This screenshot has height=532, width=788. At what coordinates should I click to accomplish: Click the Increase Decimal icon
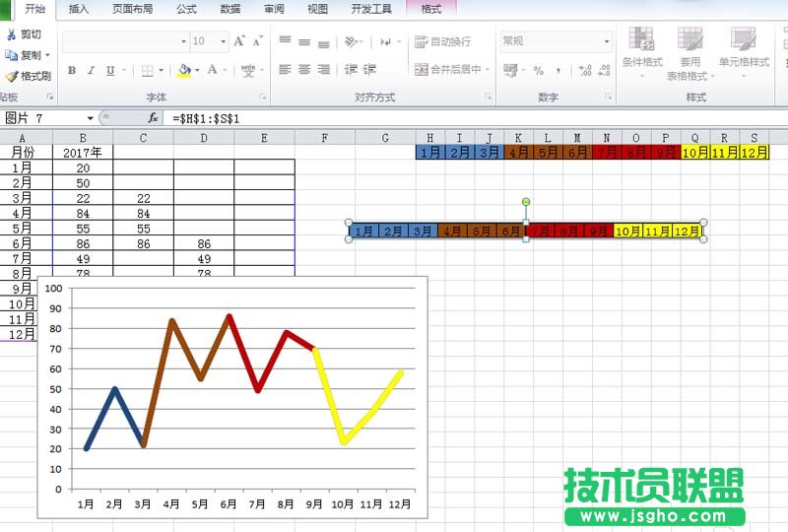tap(585, 70)
